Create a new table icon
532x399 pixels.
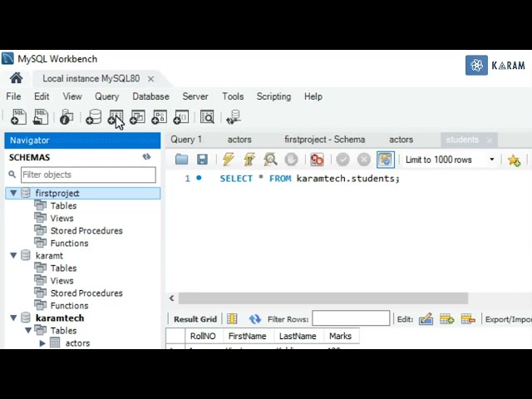tap(116, 117)
